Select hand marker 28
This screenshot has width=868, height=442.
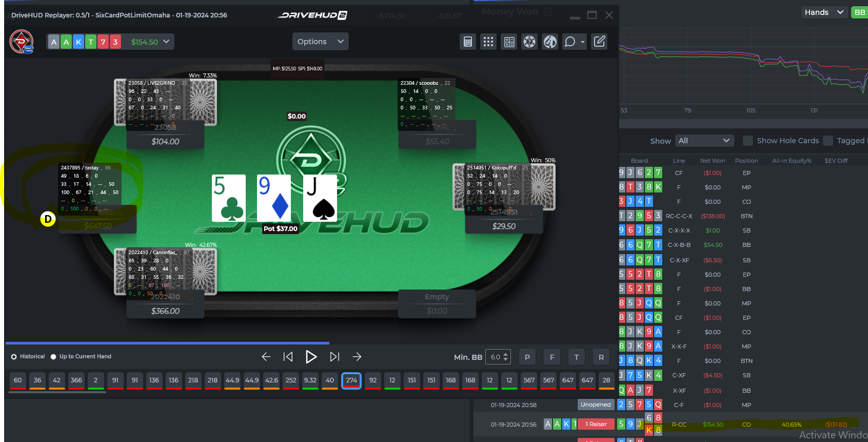tap(606, 381)
